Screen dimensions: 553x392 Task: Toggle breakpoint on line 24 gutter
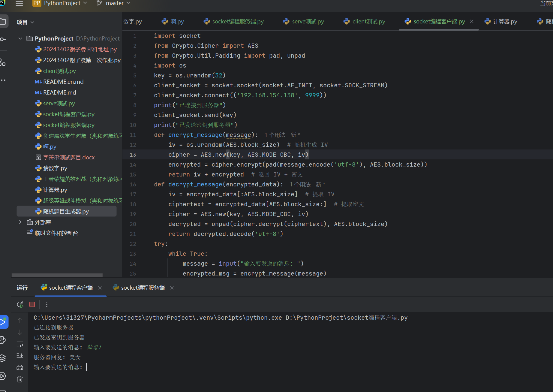133,264
